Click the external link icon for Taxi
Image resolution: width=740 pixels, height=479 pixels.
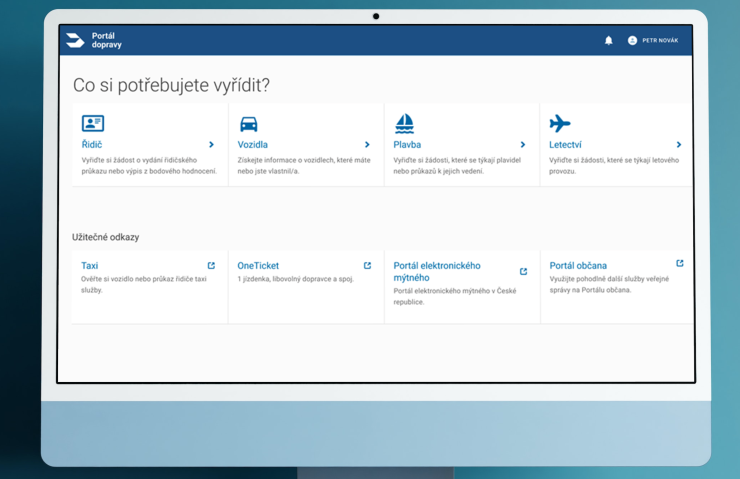(x=211, y=265)
